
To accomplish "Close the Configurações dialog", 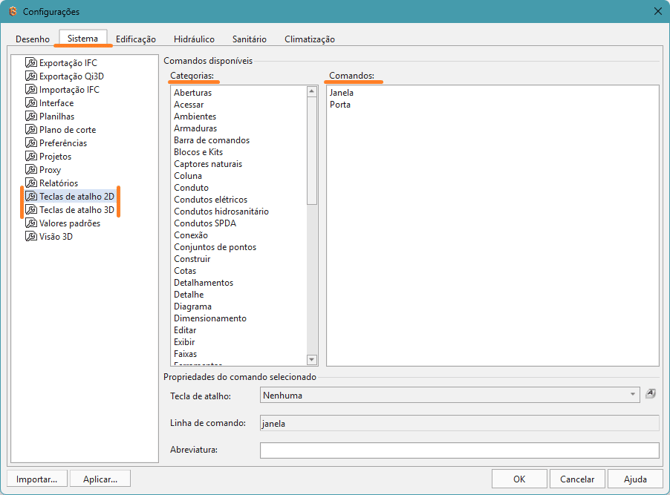I will point(658,11).
